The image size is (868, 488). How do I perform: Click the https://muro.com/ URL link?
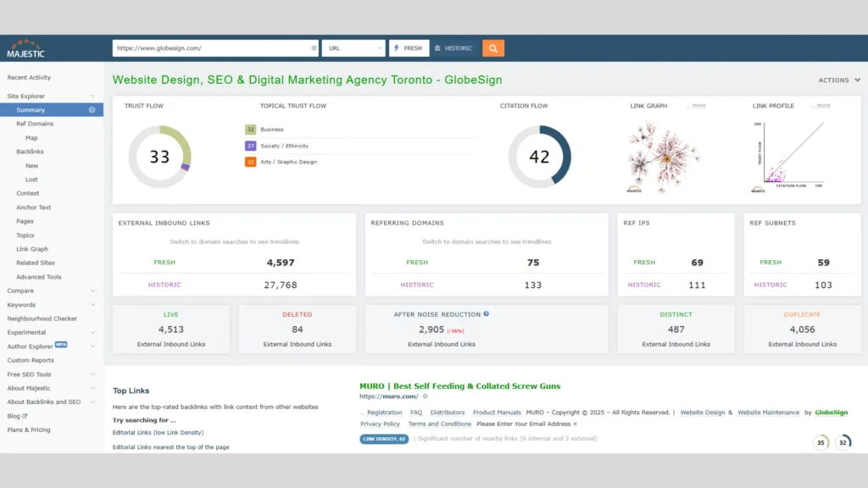point(388,396)
